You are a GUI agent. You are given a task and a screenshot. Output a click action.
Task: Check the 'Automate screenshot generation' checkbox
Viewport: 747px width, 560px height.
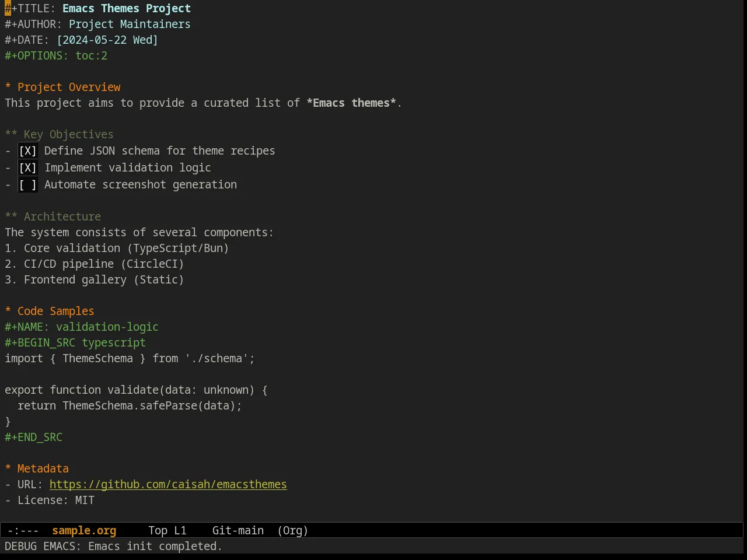point(27,185)
